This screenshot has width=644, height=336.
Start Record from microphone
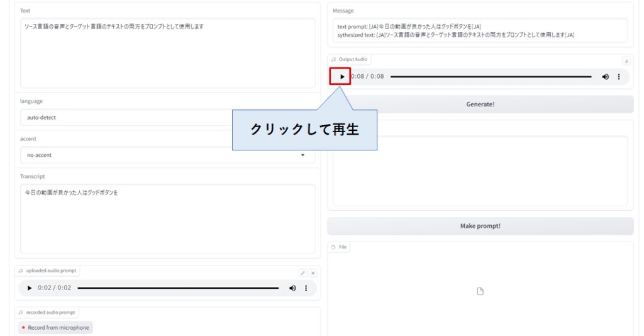pyautogui.click(x=55, y=327)
